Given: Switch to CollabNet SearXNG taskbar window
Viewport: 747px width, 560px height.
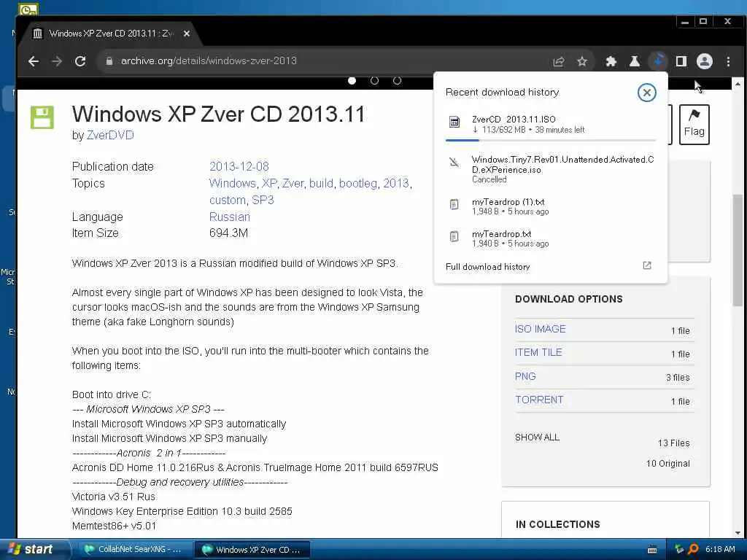Looking at the screenshot, I should 134,550.
